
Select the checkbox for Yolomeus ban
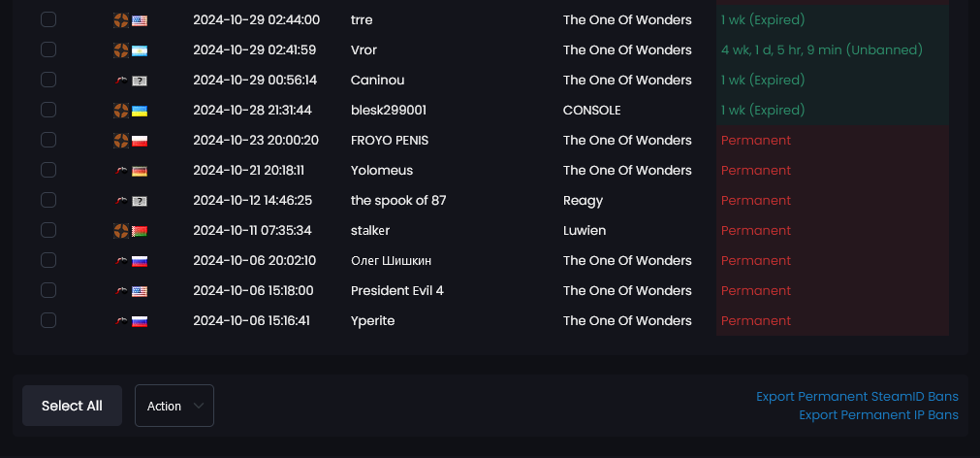coord(48,170)
